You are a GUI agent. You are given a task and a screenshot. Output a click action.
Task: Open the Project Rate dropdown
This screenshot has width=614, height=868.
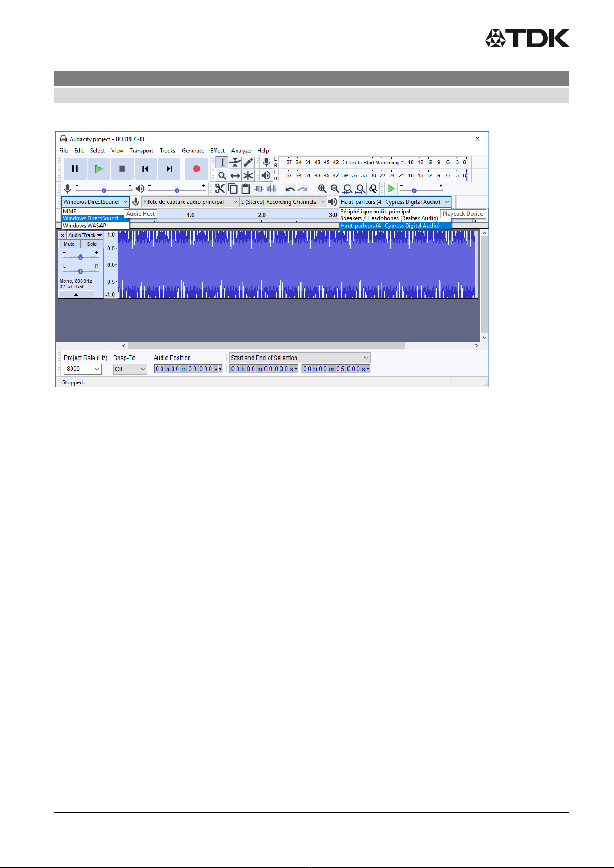(x=82, y=369)
